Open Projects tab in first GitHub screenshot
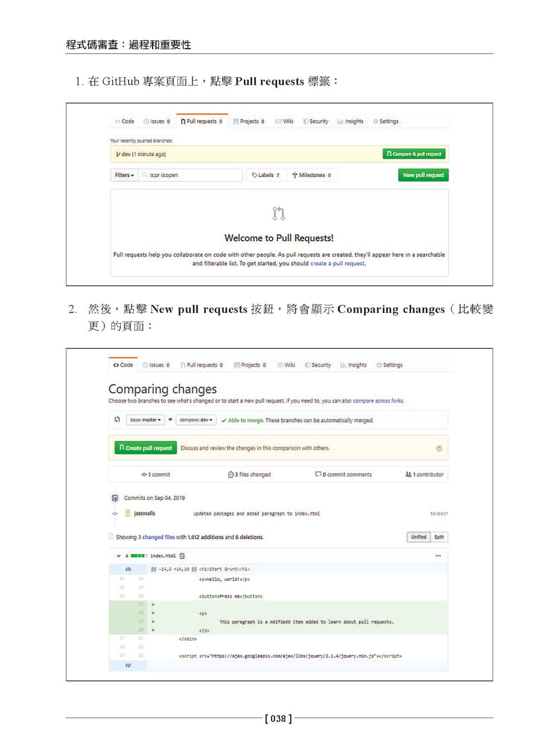Viewport: 559px width, 756px height. (x=249, y=121)
